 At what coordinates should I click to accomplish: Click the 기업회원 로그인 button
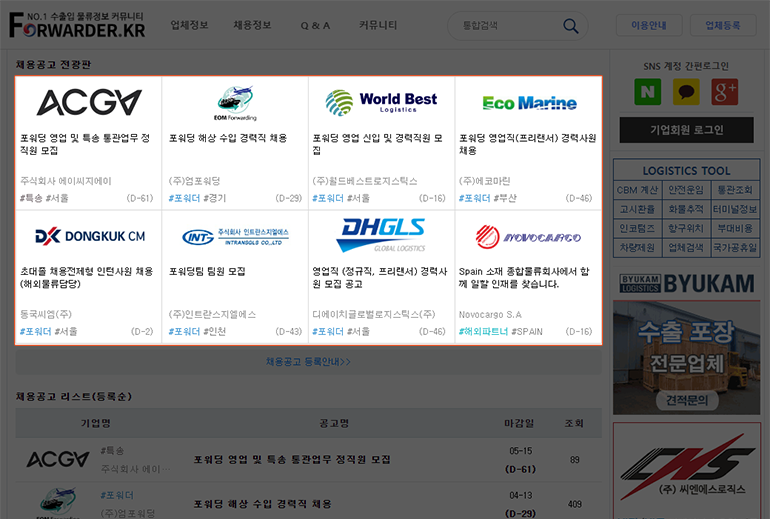coord(686,130)
